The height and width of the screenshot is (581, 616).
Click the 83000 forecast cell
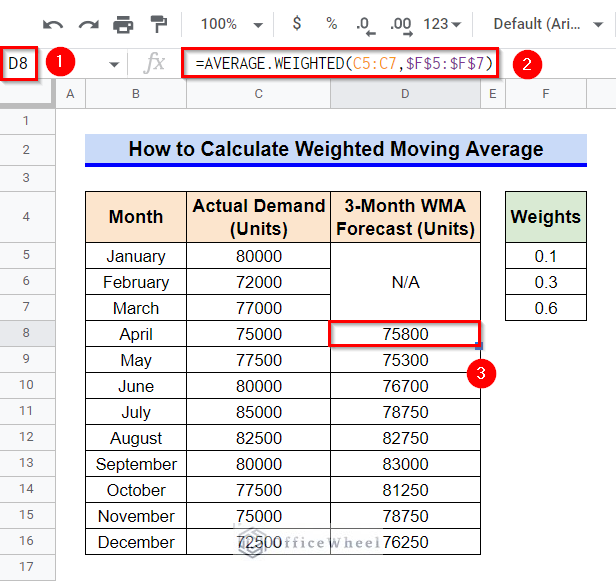tap(405, 464)
